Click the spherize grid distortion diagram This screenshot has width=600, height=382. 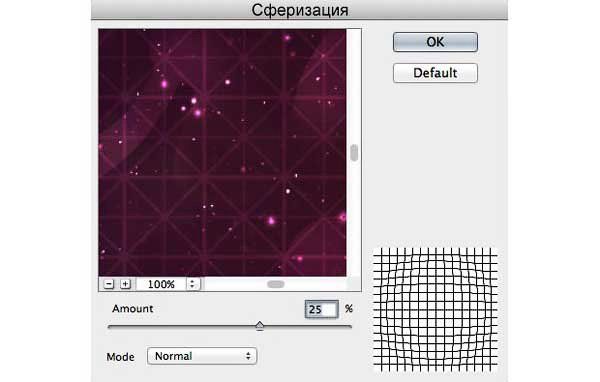pos(435,310)
